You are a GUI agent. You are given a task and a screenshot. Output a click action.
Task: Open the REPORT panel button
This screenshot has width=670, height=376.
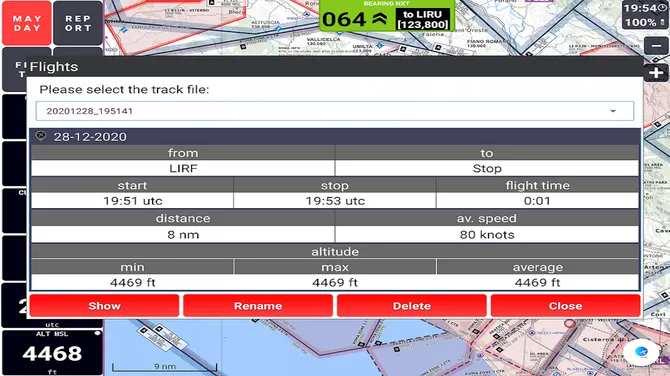click(78, 23)
